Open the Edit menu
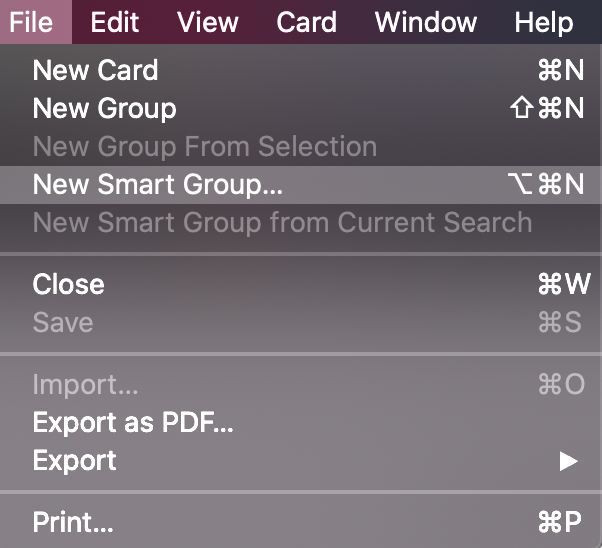 tap(115, 21)
